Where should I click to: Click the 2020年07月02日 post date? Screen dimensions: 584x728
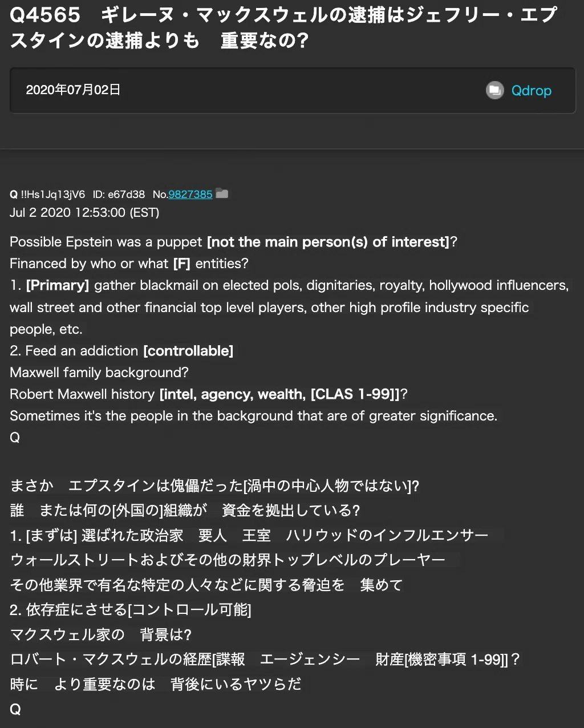click(73, 90)
